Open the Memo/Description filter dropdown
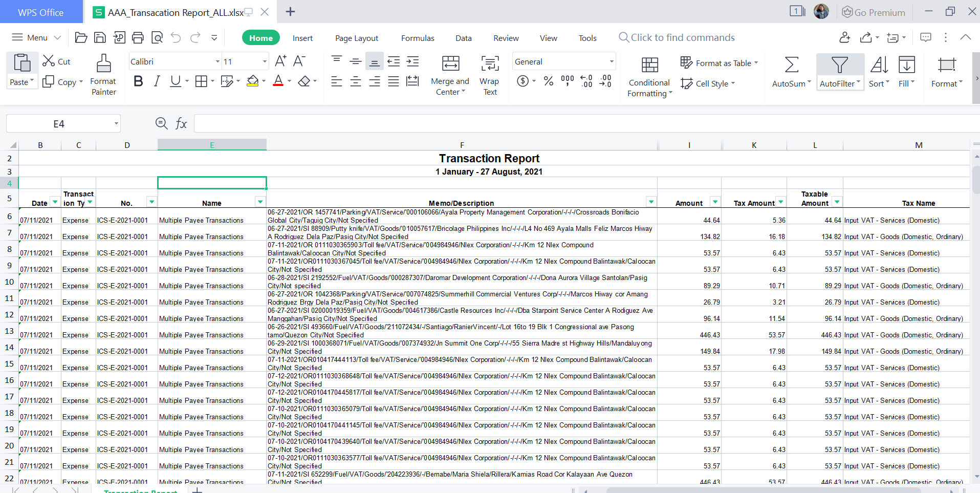 pos(651,202)
